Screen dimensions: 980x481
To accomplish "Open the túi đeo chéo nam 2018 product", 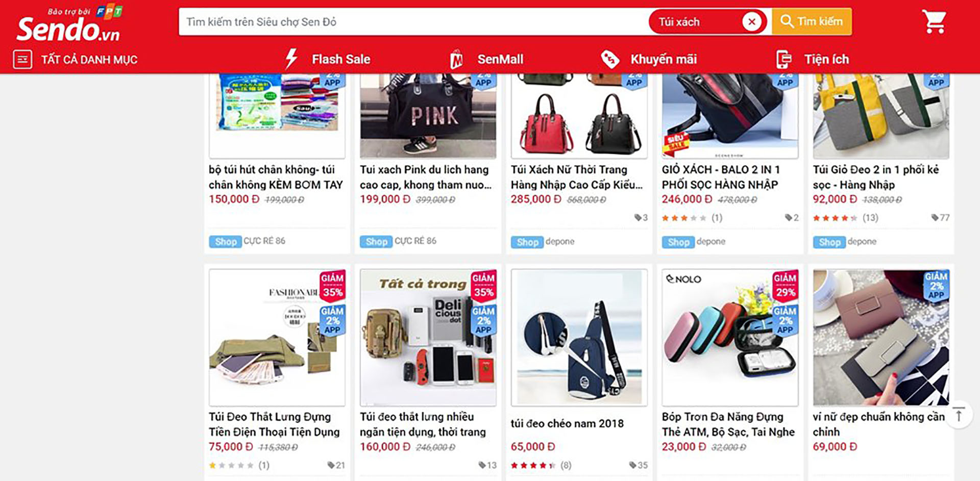I will (x=567, y=423).
